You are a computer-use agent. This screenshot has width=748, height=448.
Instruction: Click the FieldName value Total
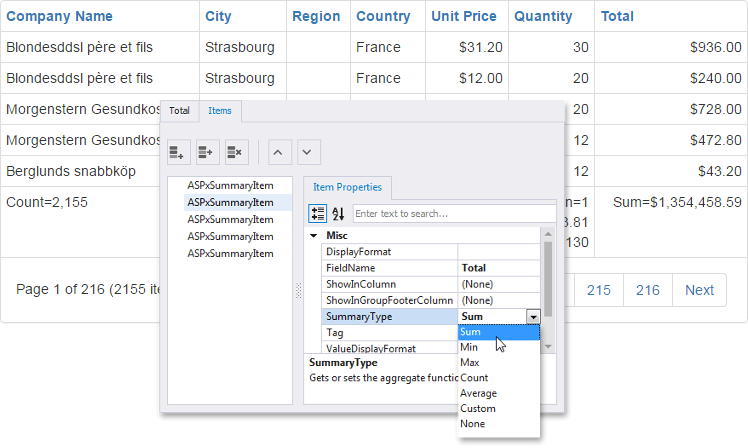(499, 268)
